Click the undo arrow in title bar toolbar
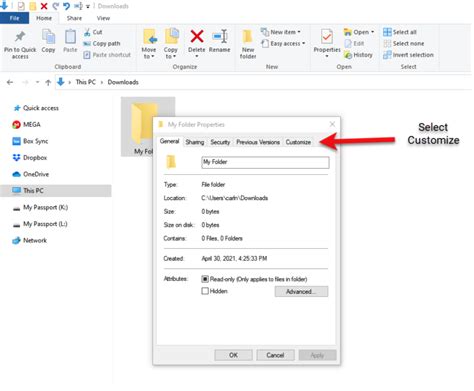The height and width of the screenshot is (391, 474). tap(66, 6)
